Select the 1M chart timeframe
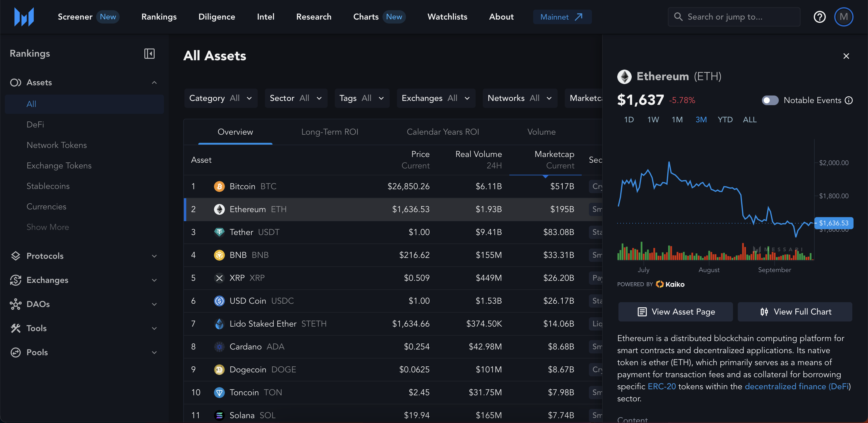The image size is (868, 423). pyautogui.click(x=677, y=120)
